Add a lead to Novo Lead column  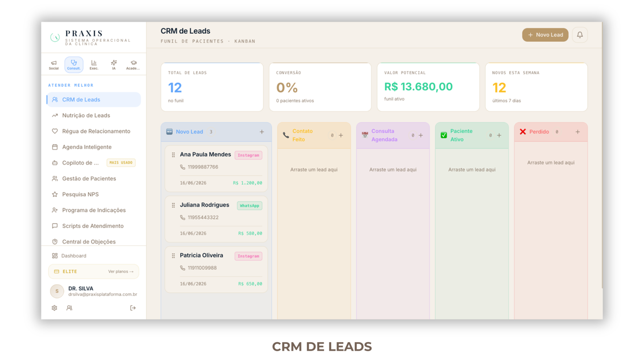262,132
